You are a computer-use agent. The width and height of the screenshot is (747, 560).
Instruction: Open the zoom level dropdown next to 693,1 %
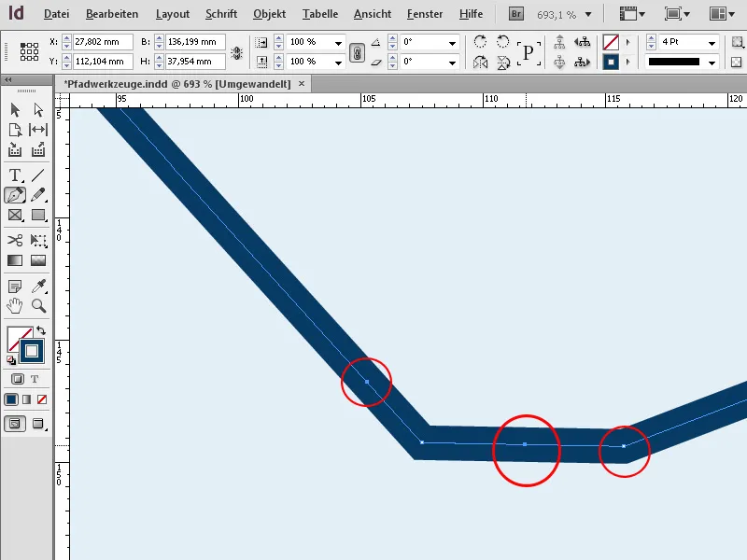589,13
